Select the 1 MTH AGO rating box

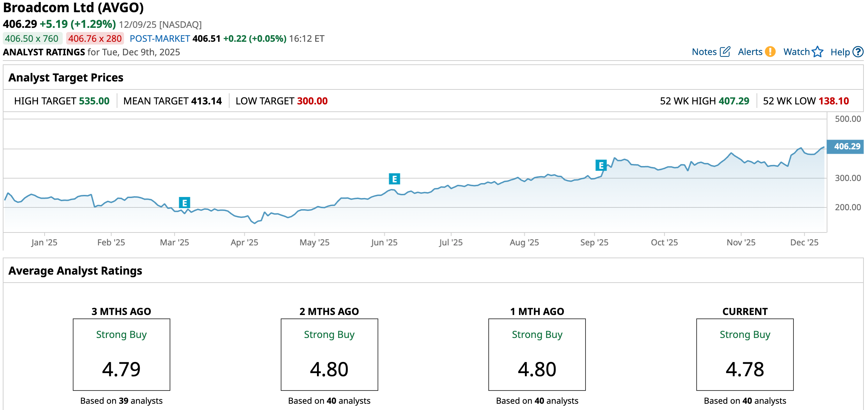click(537, 354)
